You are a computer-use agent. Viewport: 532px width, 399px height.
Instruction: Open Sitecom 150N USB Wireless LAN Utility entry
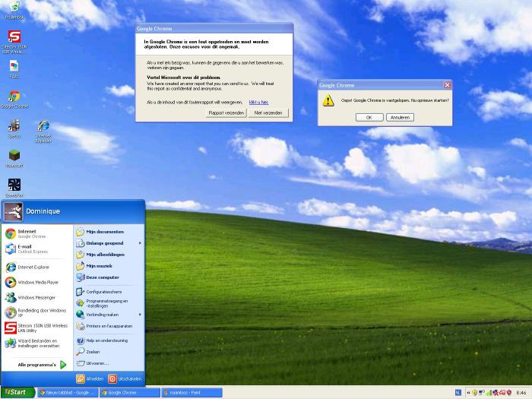click(x=36, y=328)
